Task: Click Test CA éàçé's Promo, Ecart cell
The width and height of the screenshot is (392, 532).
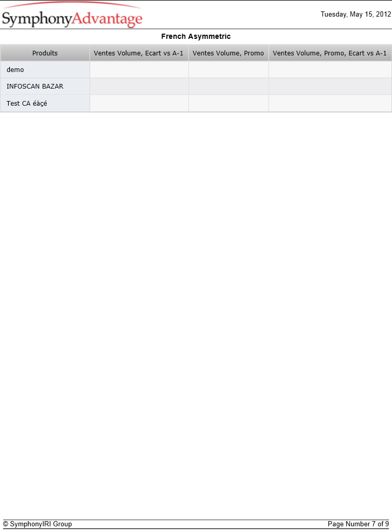Action: [x=330, y=103]
